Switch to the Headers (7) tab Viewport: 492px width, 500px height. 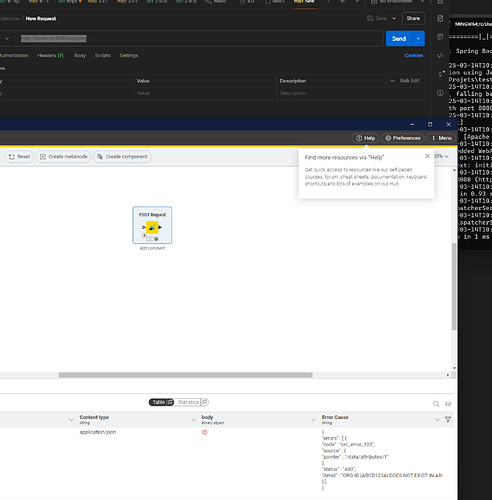point(50,55)
